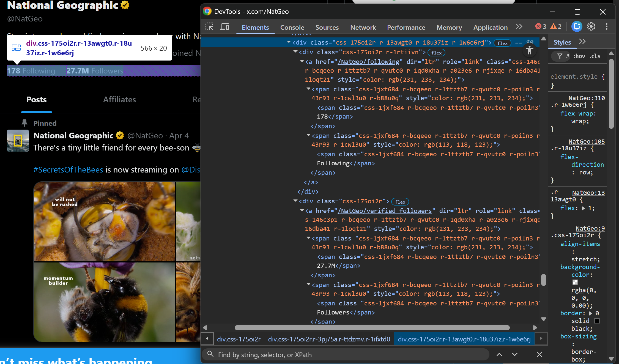
Task: Open the Network tab
Action: pos(363,28)
